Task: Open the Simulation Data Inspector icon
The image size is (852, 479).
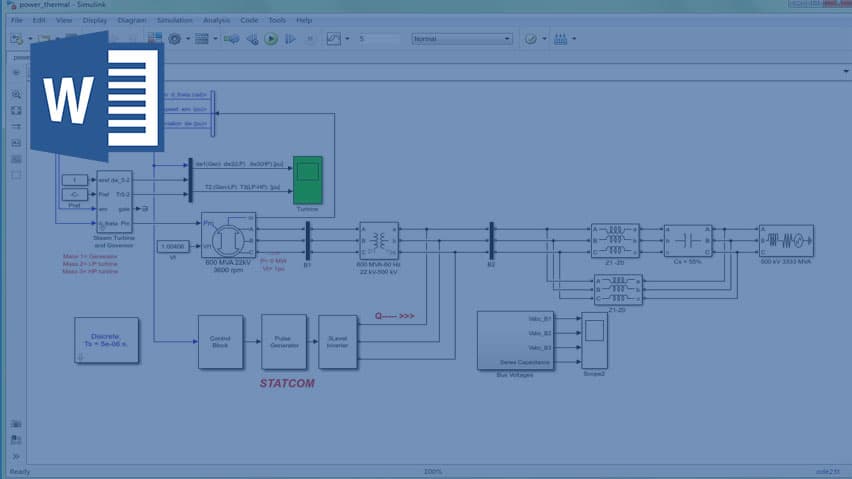Action: tap(334, 39)
